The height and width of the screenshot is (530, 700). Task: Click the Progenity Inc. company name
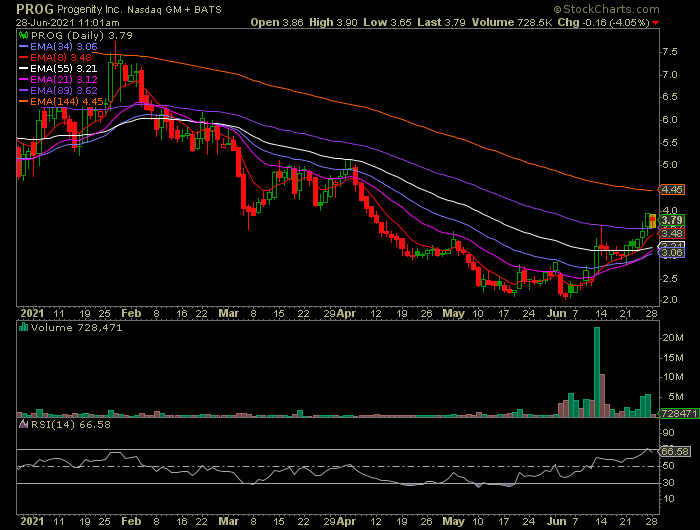[90, 9]
